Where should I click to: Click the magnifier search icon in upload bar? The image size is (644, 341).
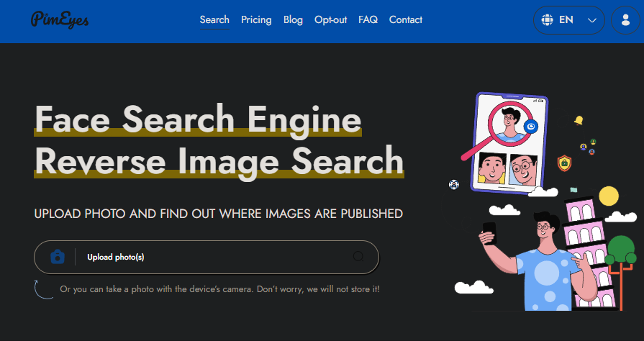point(358,257)
